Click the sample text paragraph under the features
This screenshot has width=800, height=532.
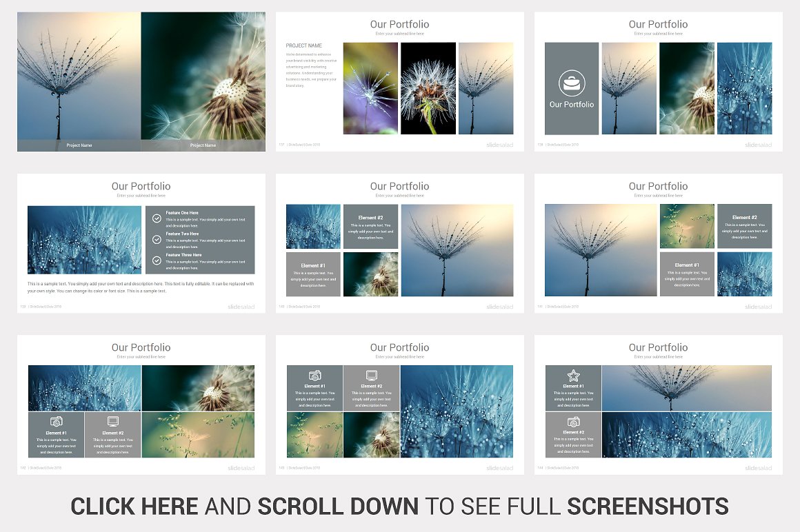click(x=141, y=287)
